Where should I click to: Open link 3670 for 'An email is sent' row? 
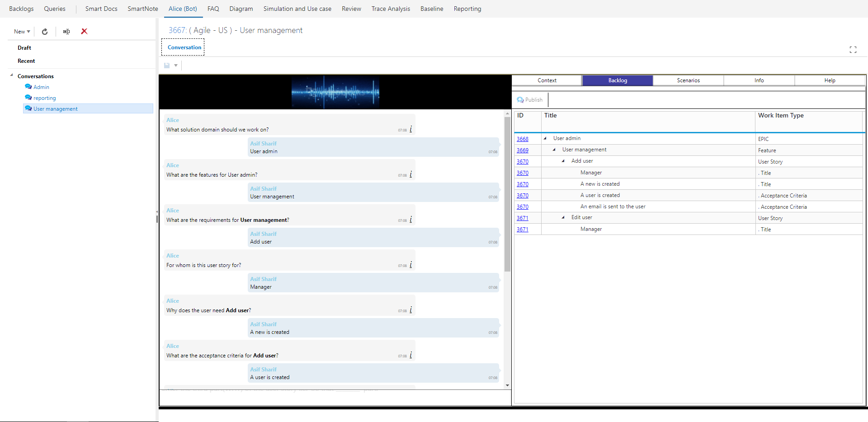[x=523, y=206]
